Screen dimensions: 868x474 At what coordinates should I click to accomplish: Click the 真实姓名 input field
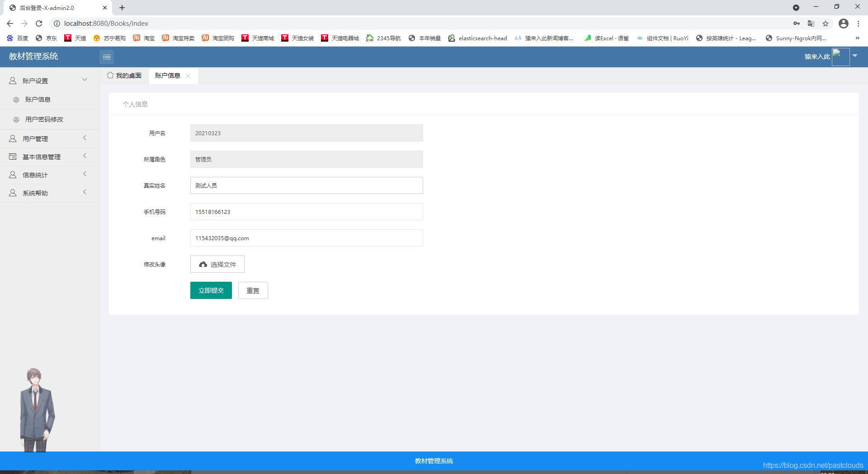click(307, 185)
